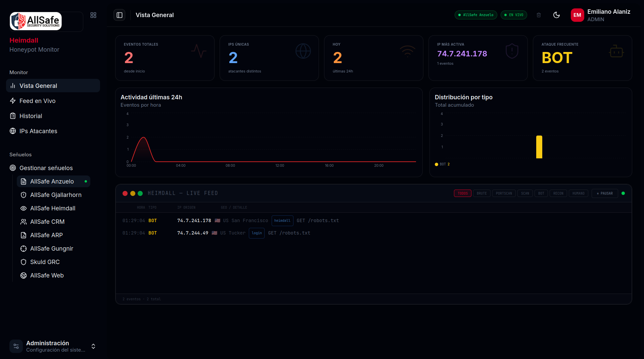Click the pulse icon in Eventos Totales card

click(199, 51)
